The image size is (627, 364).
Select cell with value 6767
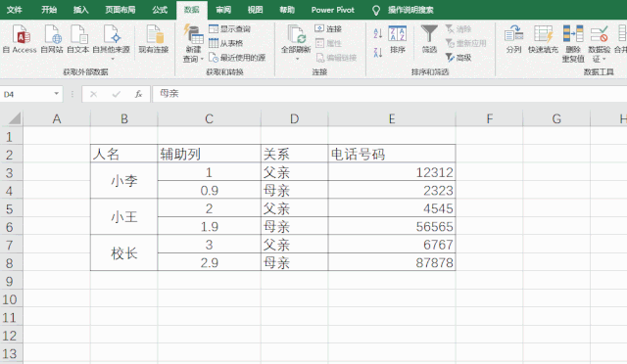(x=392, y=245)
